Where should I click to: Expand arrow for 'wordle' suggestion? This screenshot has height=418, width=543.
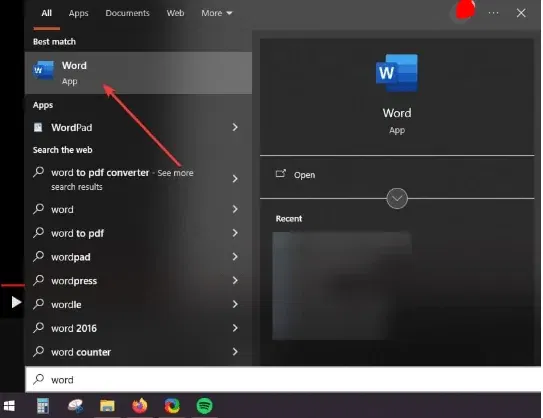point(235,304)
